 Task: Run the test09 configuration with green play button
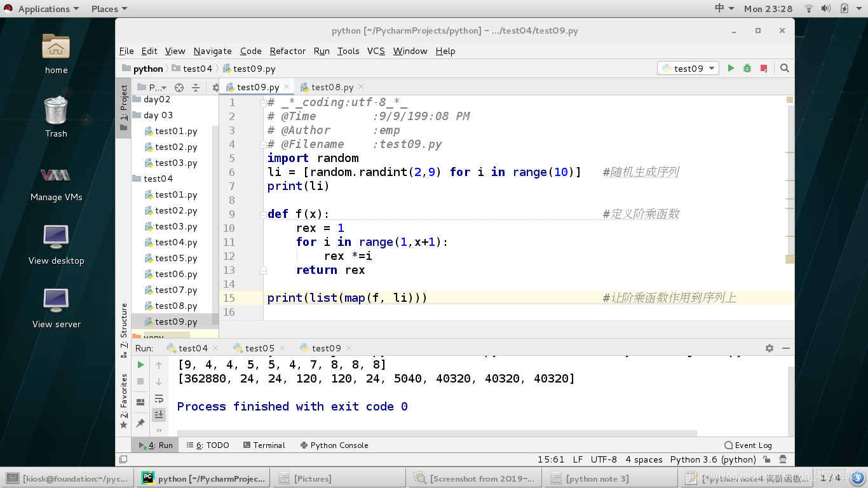tap(731, 68)
